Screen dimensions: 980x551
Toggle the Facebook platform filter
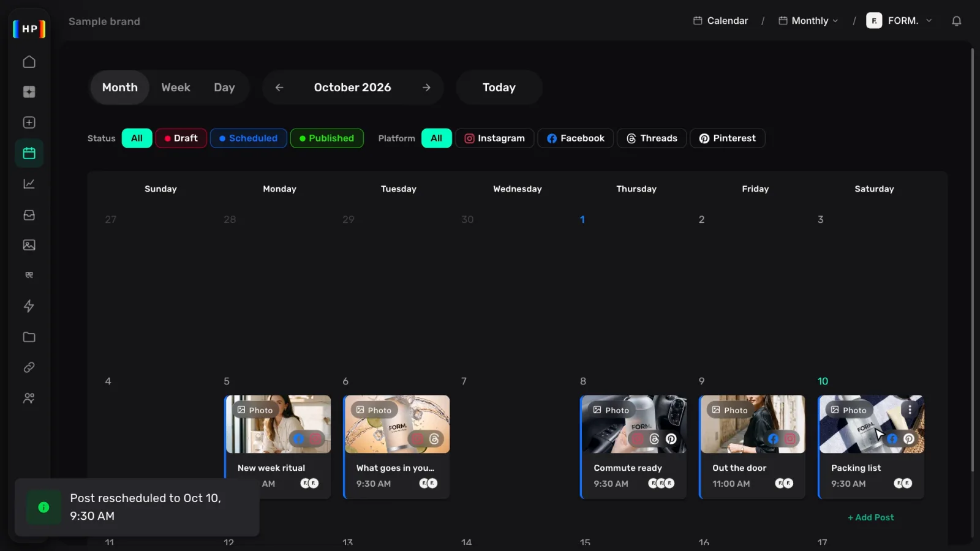(576, 138)
